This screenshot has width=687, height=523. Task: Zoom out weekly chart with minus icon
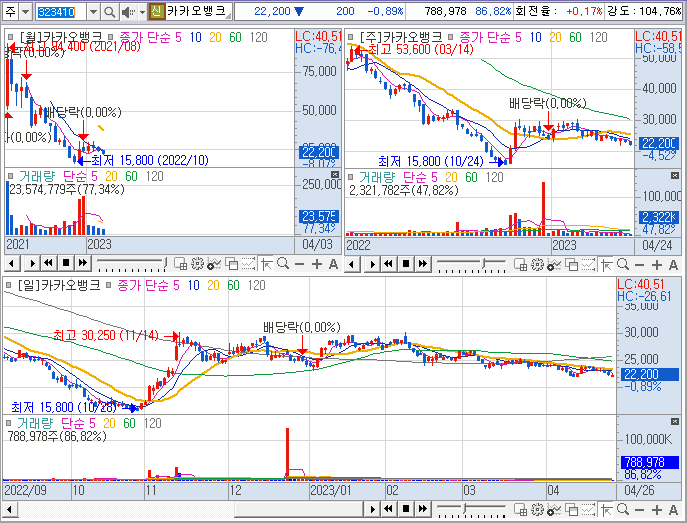point(640,265)
